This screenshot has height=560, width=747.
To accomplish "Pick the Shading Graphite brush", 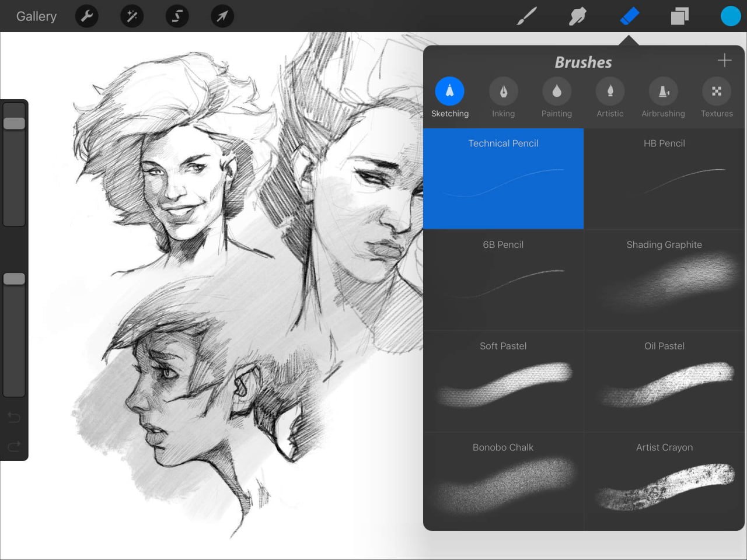I will tap(664, 280).
